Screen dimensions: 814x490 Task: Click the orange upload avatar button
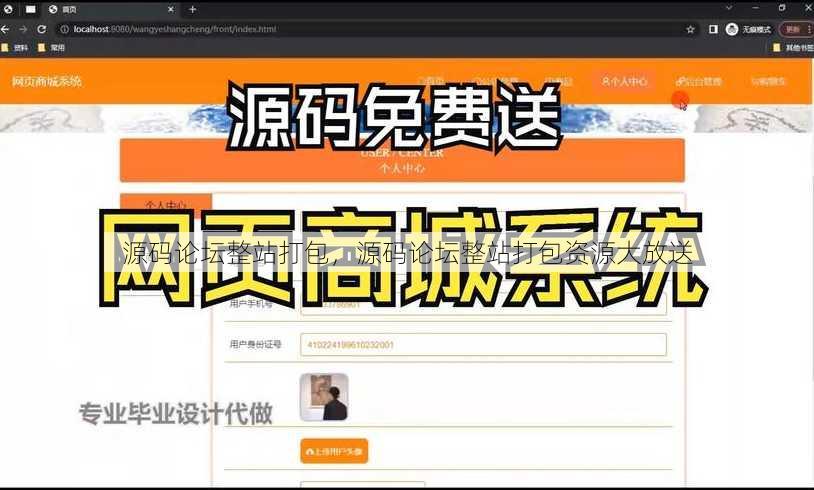coord(334,452)
